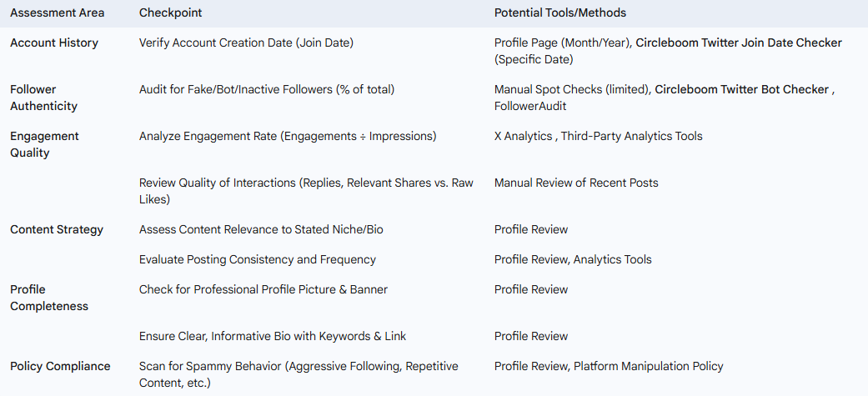Click the Checkpoint column header
868x396 pixels.
(170, 13)
